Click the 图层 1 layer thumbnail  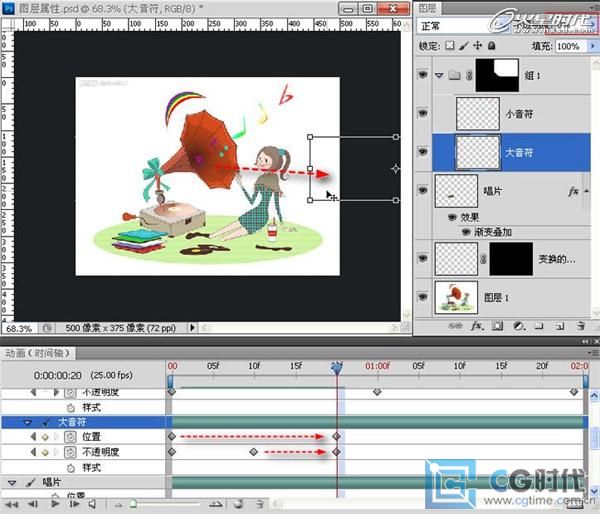[456, 297]
